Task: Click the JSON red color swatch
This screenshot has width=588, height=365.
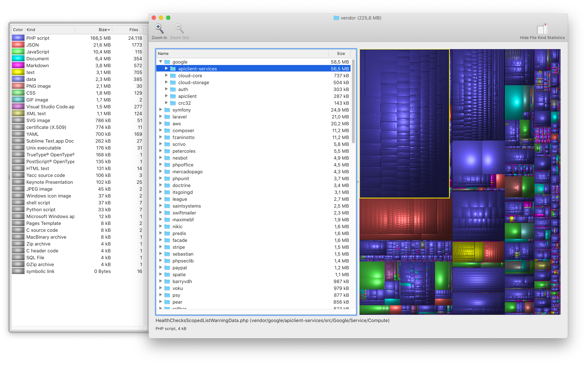Action: tap(18, 45)
